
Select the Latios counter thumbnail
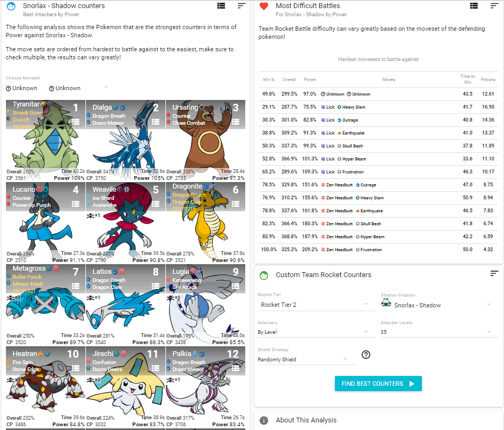click(x=125, y=305)
